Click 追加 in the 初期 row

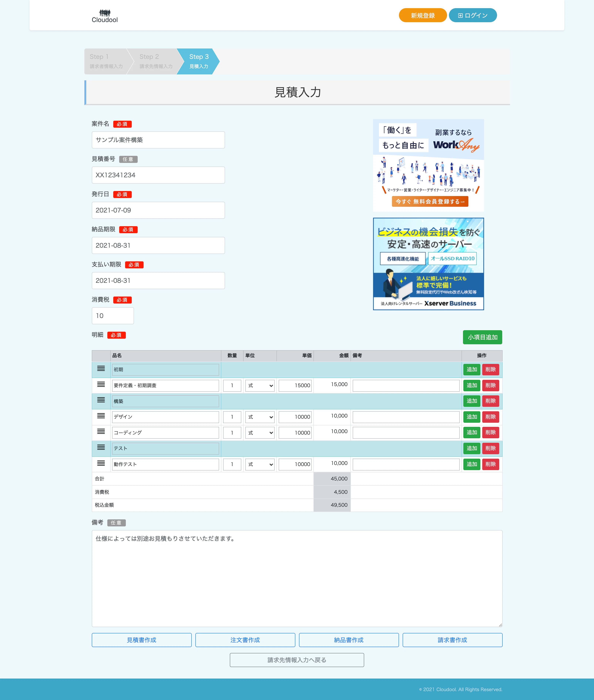[472, 370]
